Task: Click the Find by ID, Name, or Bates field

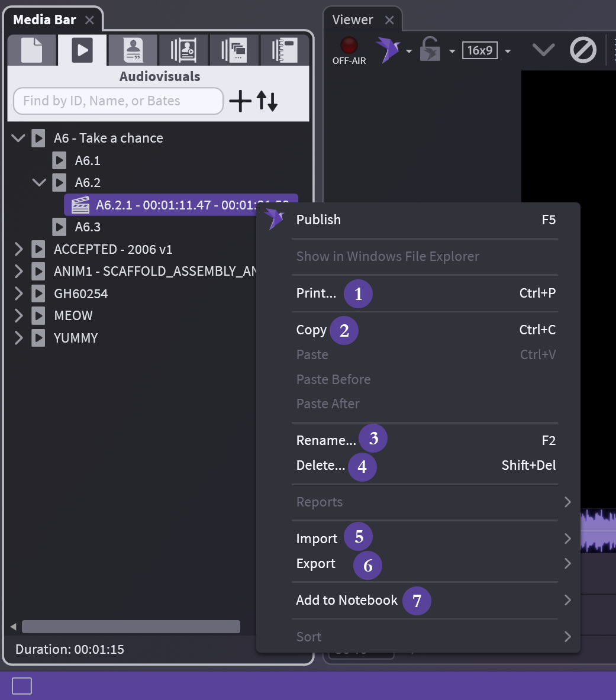Action: coord(118,101)
